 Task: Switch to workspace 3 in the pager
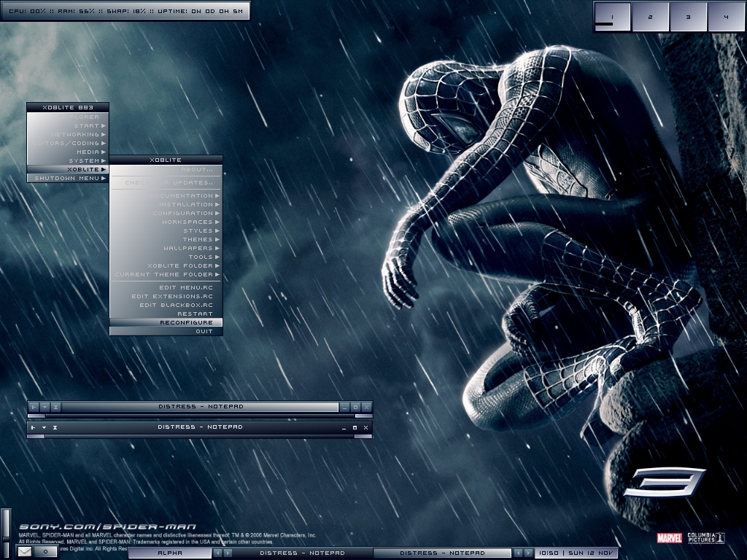coord(689,17)
